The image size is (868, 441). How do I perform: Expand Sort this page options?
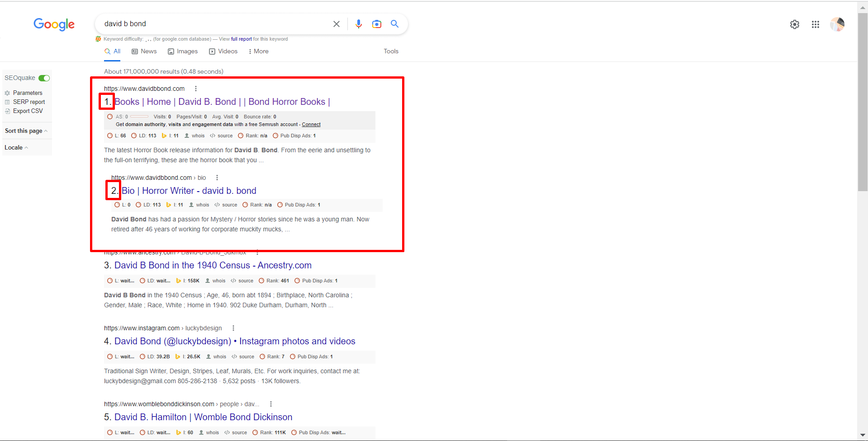26,131
